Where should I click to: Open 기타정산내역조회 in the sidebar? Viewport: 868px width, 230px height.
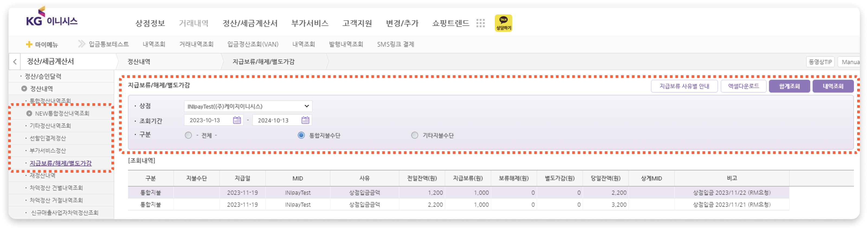(50, 126)
